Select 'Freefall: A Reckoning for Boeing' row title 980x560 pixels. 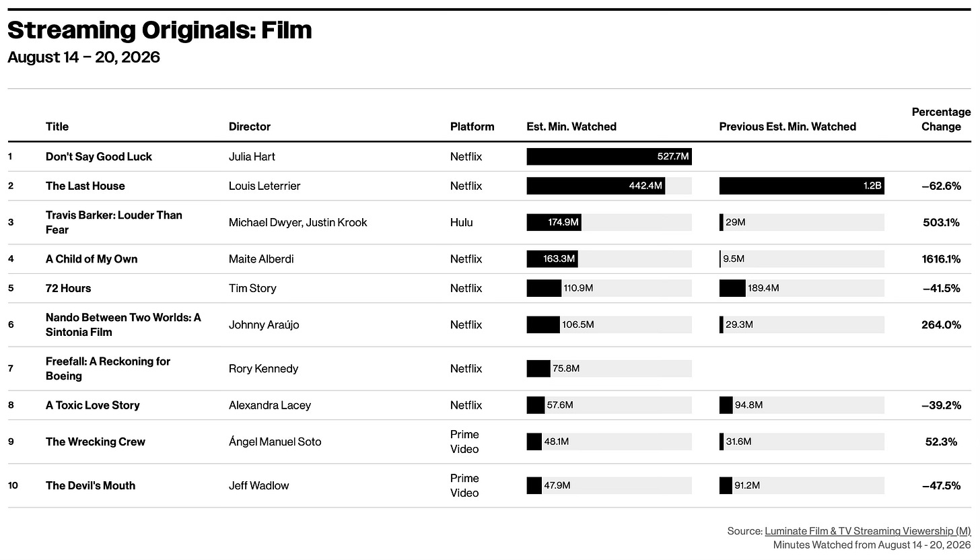(108, 369)
